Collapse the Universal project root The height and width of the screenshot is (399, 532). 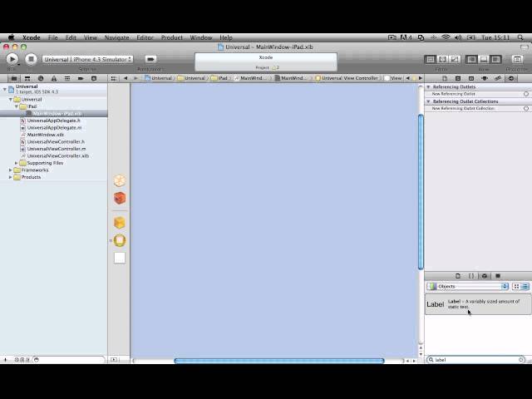click(5, 89)
